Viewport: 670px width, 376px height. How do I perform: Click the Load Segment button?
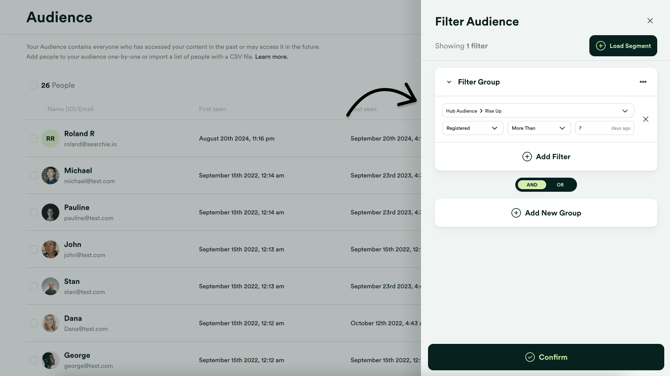click(623, 46)
